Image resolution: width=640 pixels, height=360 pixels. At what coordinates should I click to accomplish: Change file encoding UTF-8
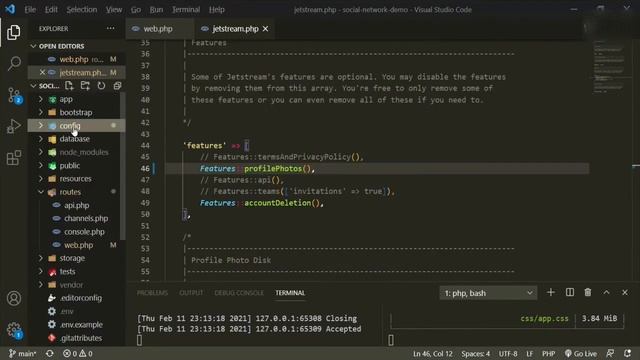click(508, 353)
